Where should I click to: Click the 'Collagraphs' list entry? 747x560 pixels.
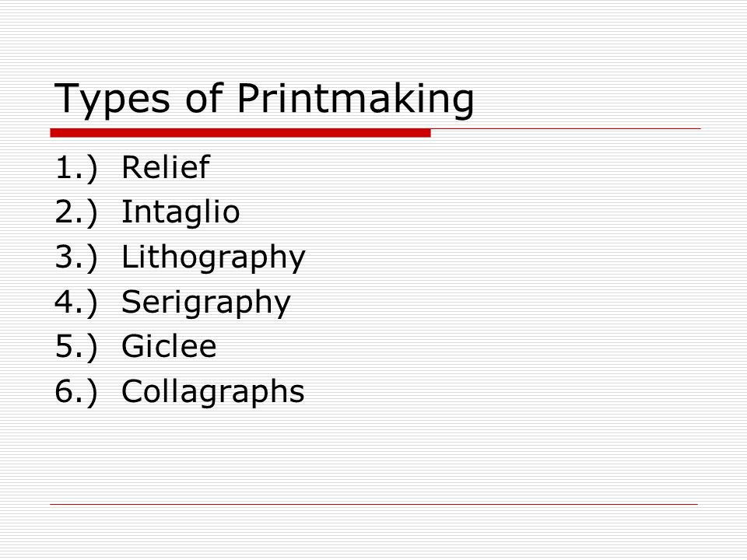213,392
